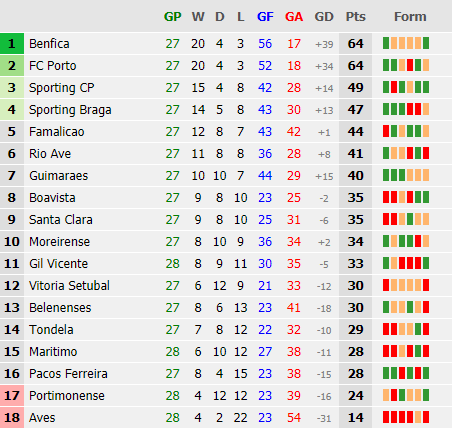This screenshot has width=452, height=429.
Task: Open the FC Porto team link
Action: (x=53, y=66)
